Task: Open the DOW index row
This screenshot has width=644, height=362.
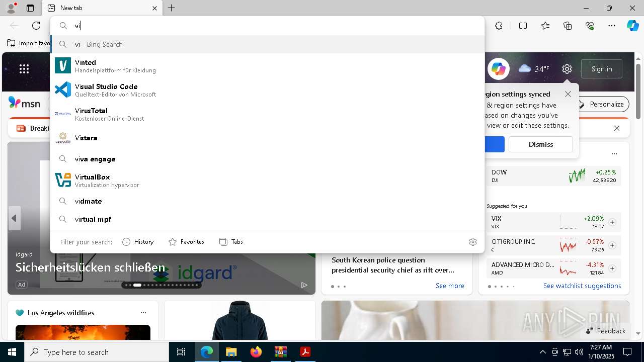Action: [x=553, y=176]
